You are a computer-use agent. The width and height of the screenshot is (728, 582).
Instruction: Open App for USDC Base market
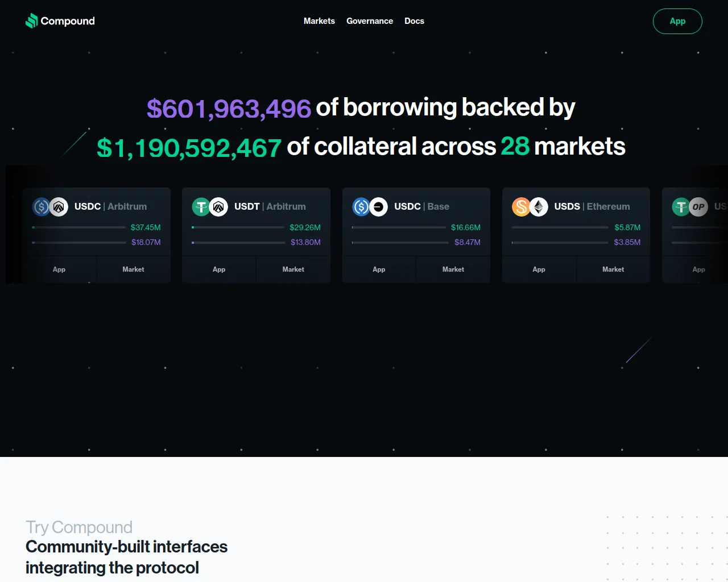click(379, 269)
